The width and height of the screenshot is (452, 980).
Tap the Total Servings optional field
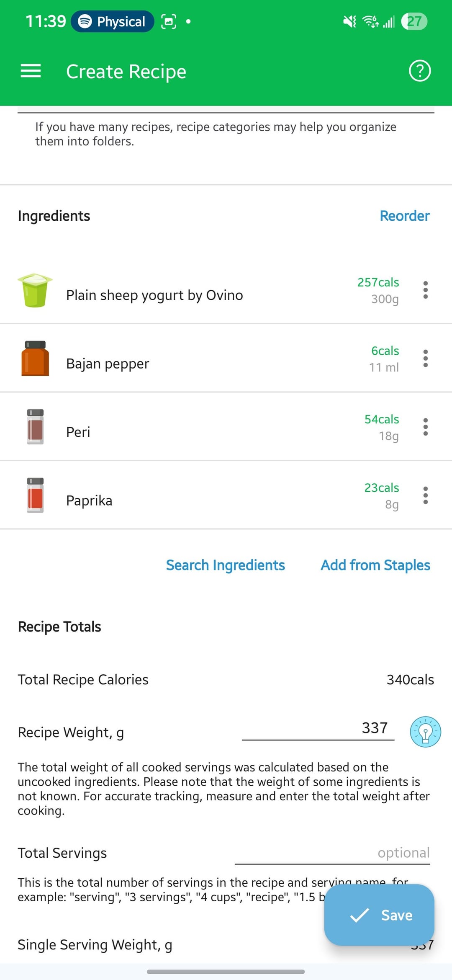click(332, 853)
